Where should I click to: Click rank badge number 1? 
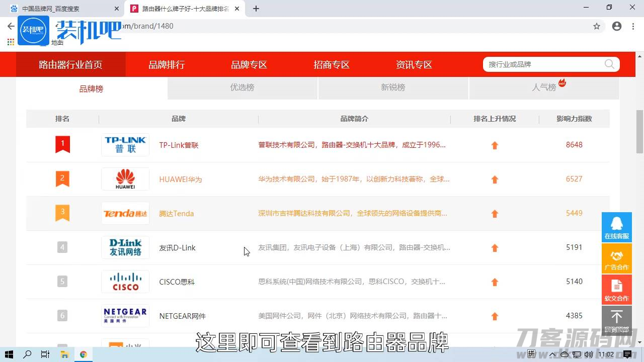coord(62,144)
